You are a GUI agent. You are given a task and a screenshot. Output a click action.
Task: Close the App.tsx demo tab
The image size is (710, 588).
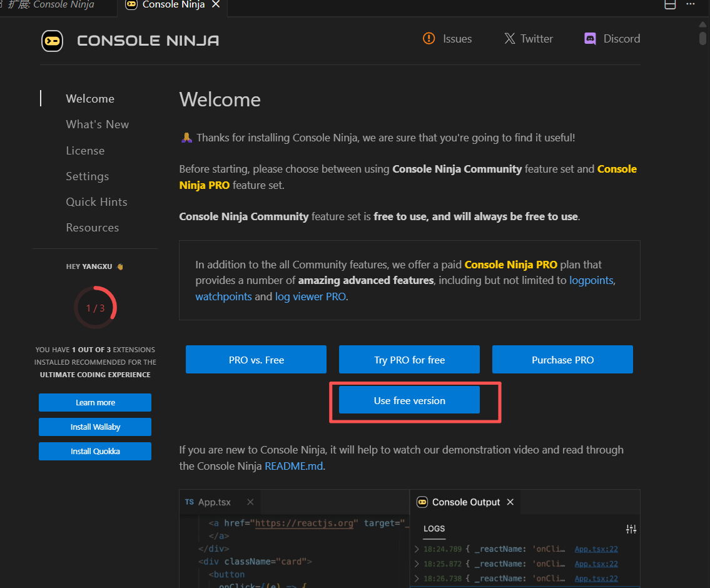click(x=250, y=502)
